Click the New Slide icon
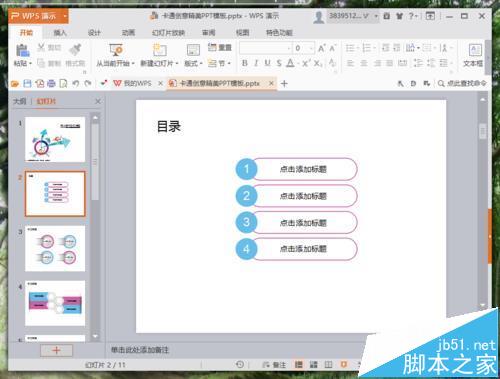The width and height of the screenshot is (500, 379). 159,50
